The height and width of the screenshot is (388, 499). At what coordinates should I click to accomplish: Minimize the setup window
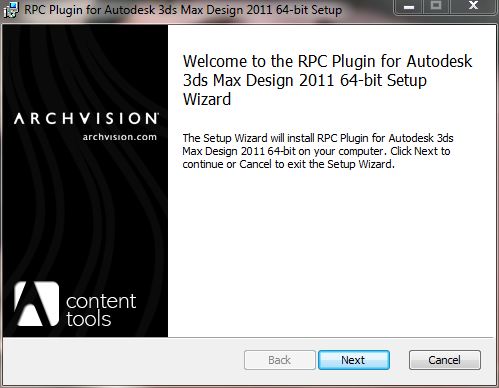[409, 7]
